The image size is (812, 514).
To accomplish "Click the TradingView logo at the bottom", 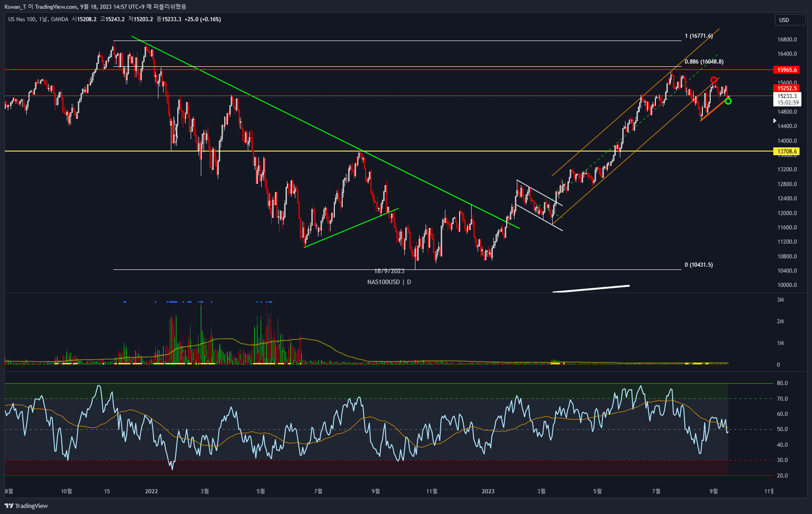I will click(x=26, y=506).
